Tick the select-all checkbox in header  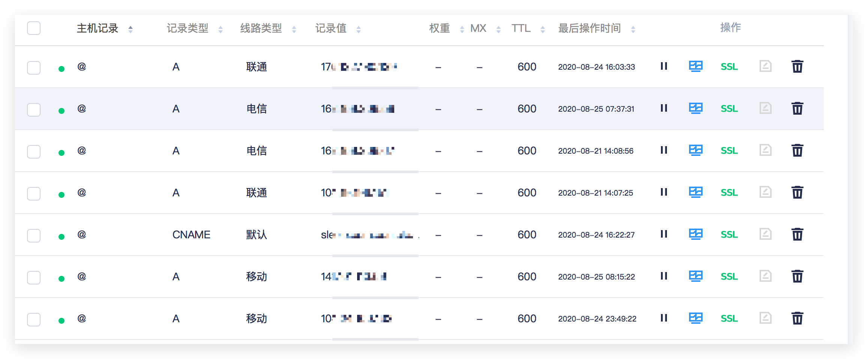[34, 28]
